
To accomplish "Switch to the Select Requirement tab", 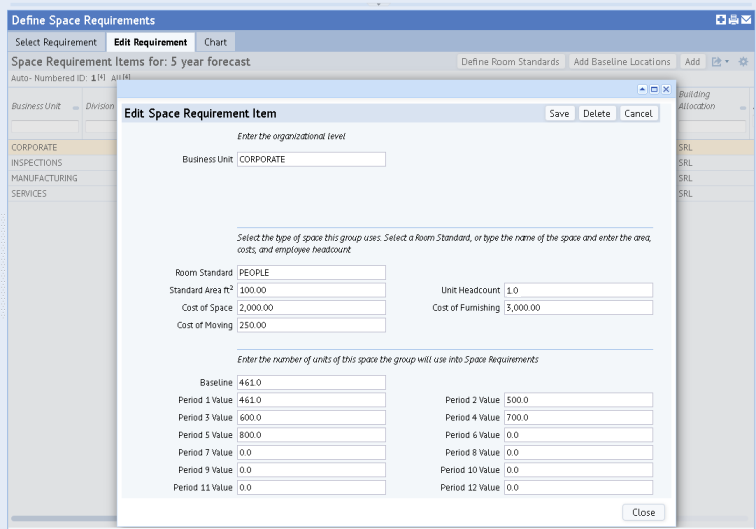I will click(x=54, y=42).
